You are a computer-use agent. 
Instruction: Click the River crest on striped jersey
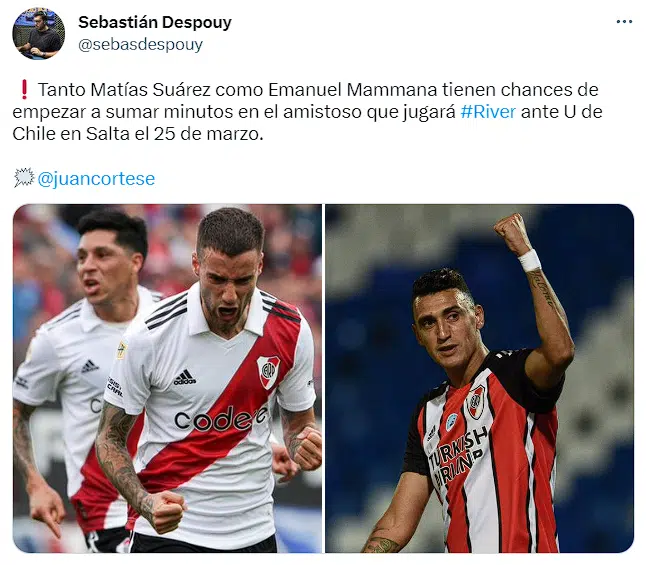[475, 402]
